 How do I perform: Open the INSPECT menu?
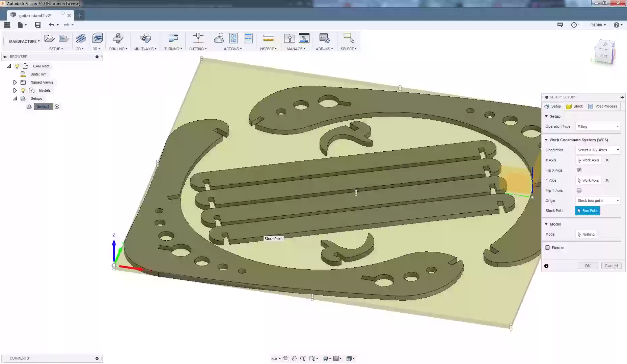pyautogui.click(x=268, y=49)
